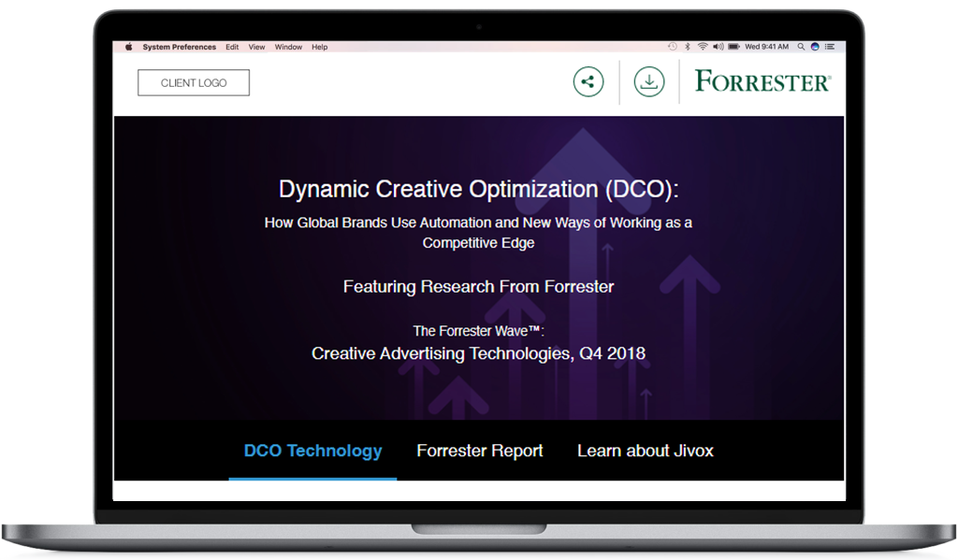Open the Wi-Fi status menu
This screenshot has width=958, height=560.
tap(703, 47)
